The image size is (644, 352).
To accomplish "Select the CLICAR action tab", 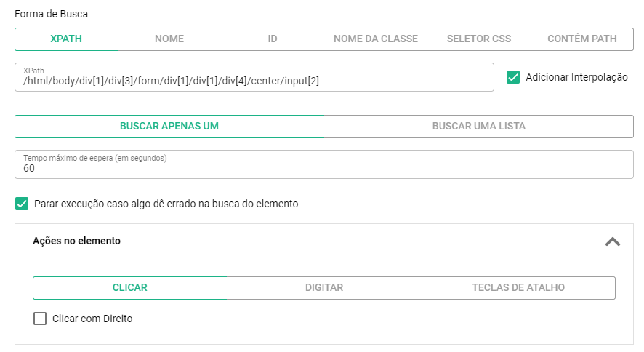I will [x=130, y=287].
